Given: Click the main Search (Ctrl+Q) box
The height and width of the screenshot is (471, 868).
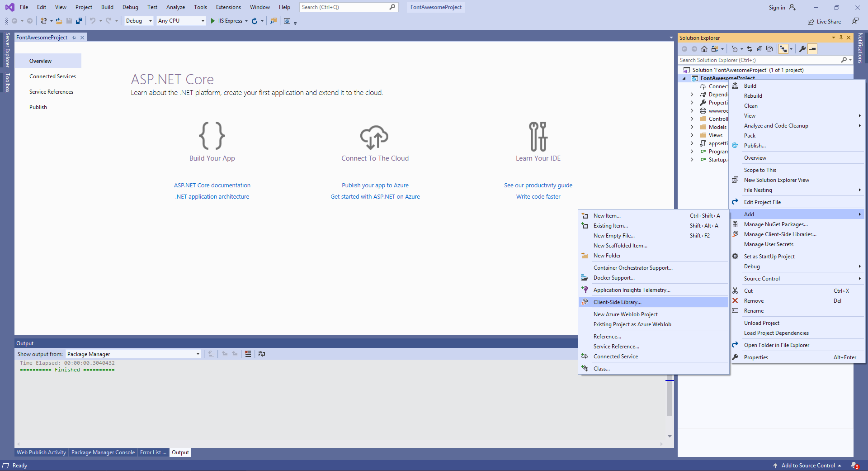Looking at the screenshot, I should [349, 7].
